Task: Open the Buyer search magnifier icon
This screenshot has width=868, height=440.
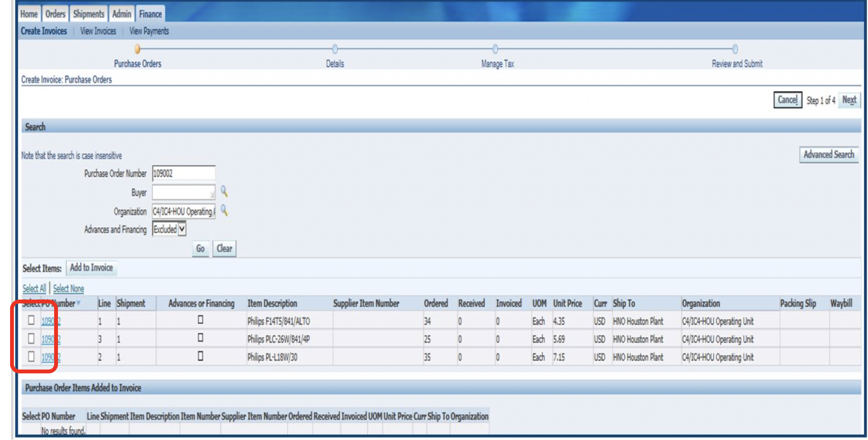Action: (224, 192)
